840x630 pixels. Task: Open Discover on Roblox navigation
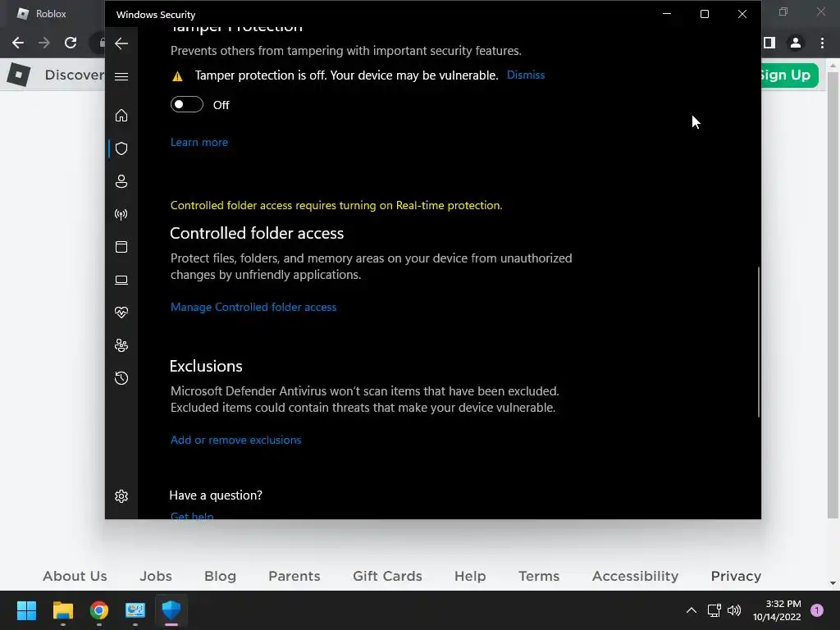[x=75, y=75]
